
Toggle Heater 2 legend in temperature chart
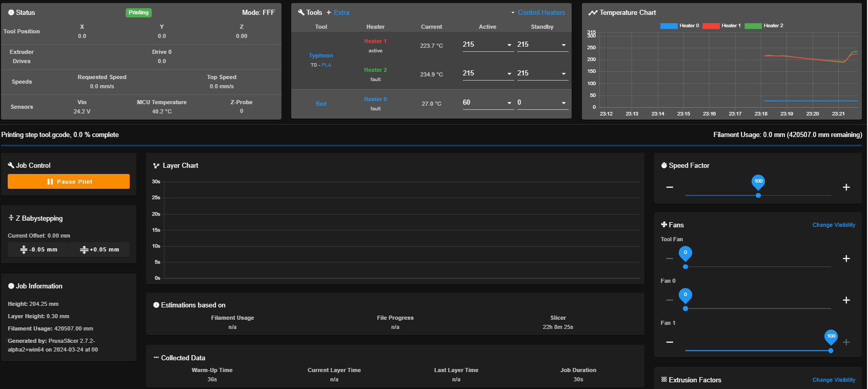click(x=764, y=26)
